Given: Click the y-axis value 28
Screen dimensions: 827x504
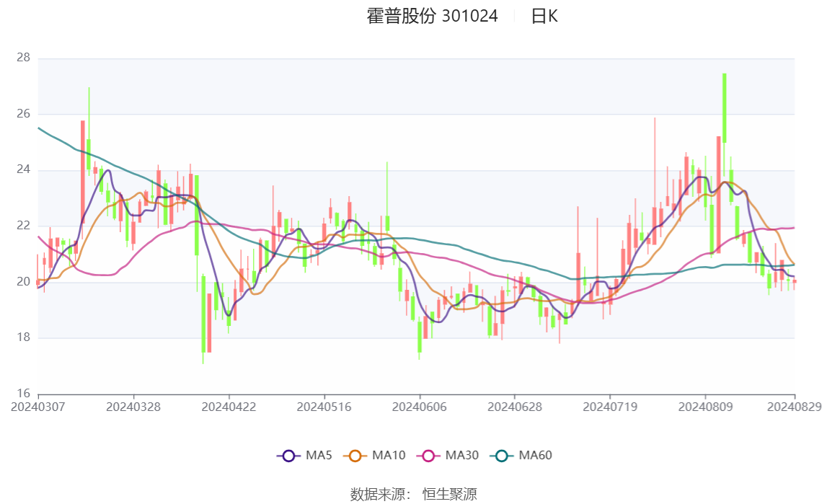Looking at the screenshot, I should pos(23,58).
